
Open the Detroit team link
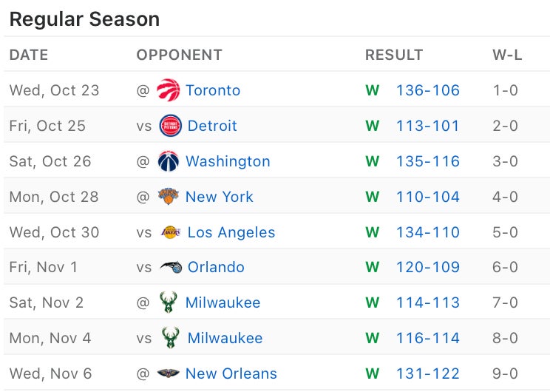click(212, 126)
